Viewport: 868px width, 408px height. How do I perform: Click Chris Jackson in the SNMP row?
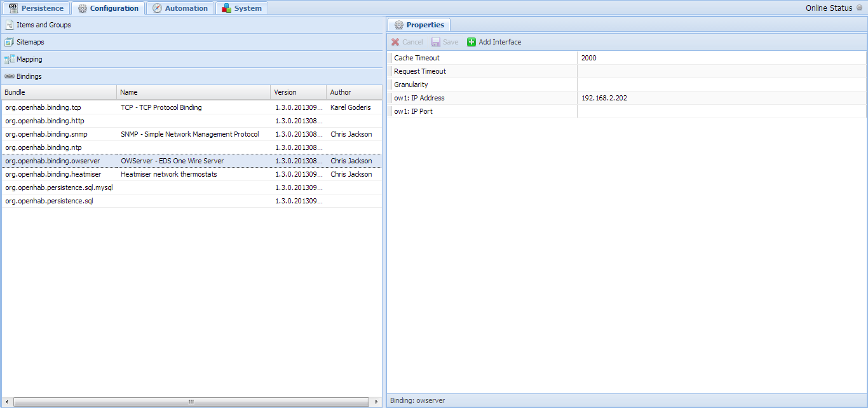(351, 134)
